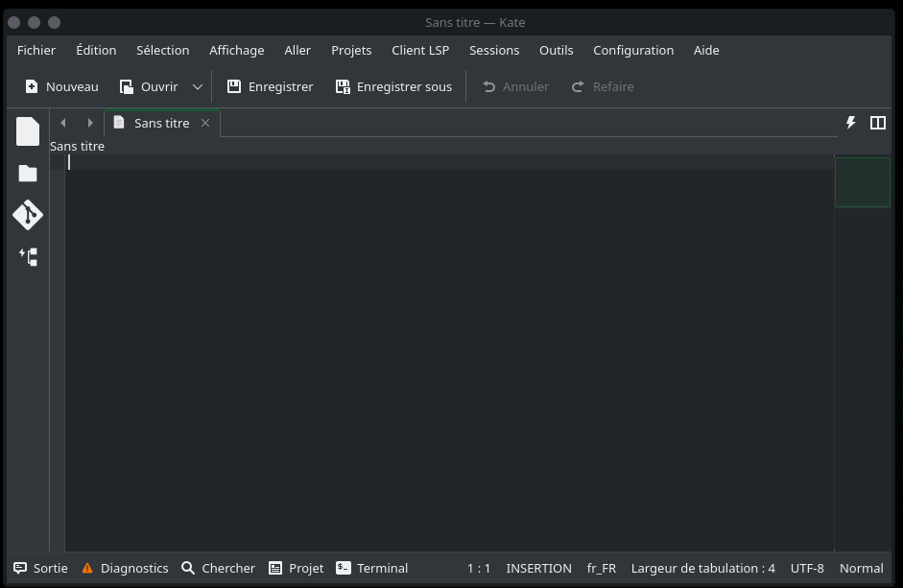The image size is (903, 588).
Task: Open the Normal syntax mode selector
Action: (x=861, y=568)
